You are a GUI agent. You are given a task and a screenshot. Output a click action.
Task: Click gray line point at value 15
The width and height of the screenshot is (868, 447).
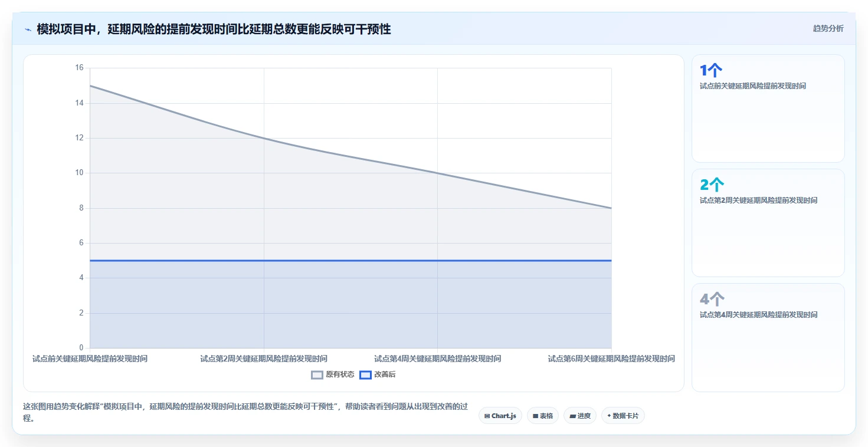tap(90, 86)
